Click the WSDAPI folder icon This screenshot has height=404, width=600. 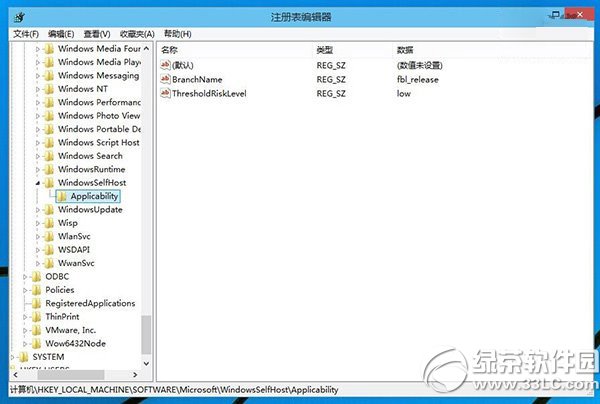49,250
